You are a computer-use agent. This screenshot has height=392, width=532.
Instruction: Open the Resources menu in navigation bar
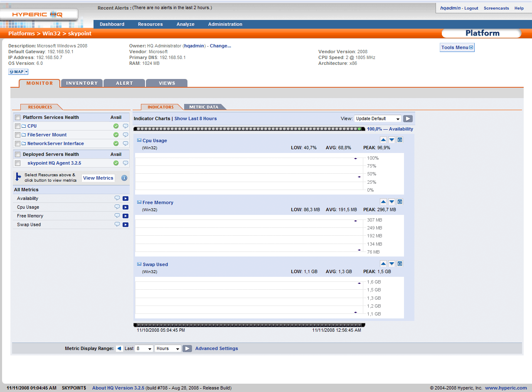[x=150, y=24]
